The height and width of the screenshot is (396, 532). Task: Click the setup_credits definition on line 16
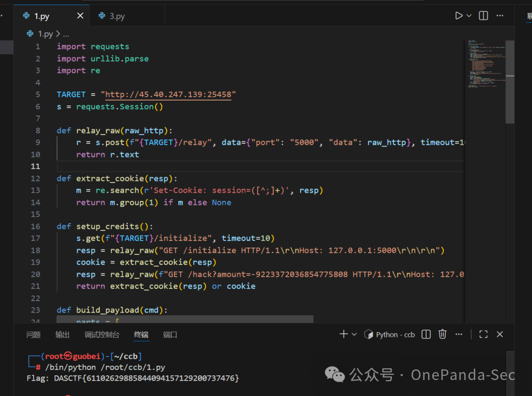point(107,226)
